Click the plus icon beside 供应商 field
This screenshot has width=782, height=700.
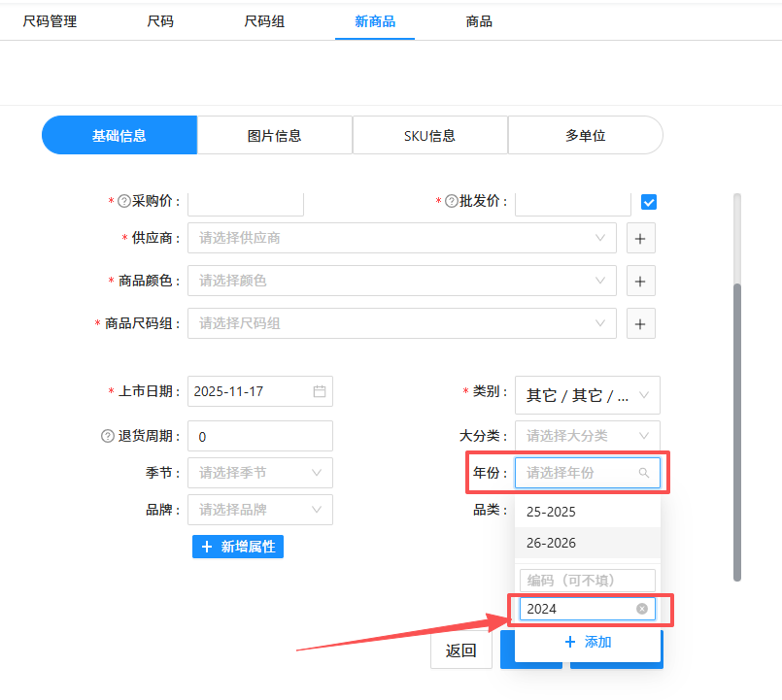tap(640, 238)
